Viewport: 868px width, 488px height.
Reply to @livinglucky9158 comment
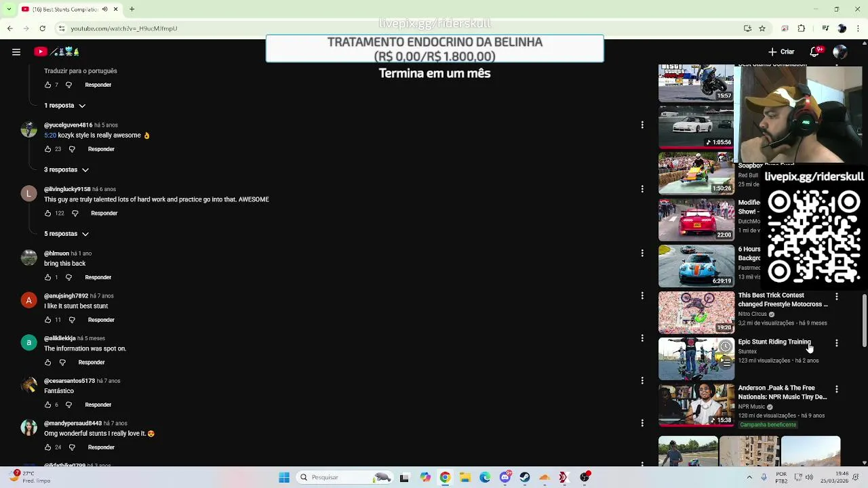click(x=104, y=213)
